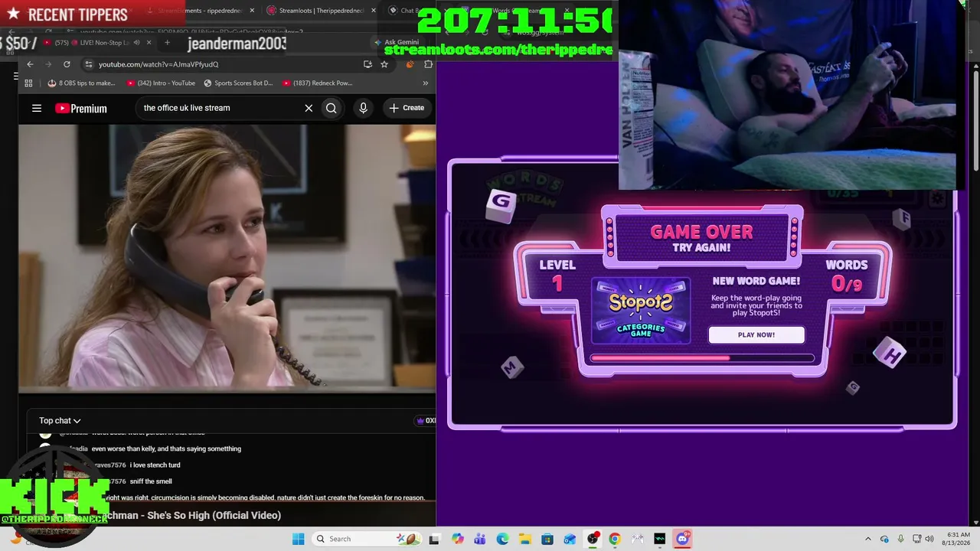Click the chat message 'sniff the smell'
Viewport: 980px width, 551px height.
[151, 481]
